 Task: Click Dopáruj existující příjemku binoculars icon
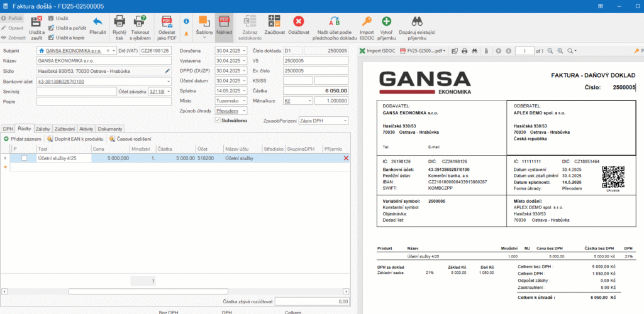[418, 21]
